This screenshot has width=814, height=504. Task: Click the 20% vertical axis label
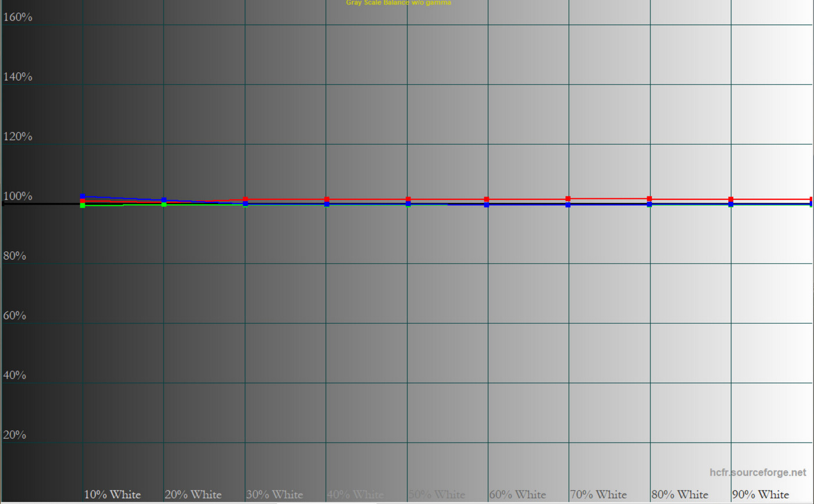(x=15, y=435)
